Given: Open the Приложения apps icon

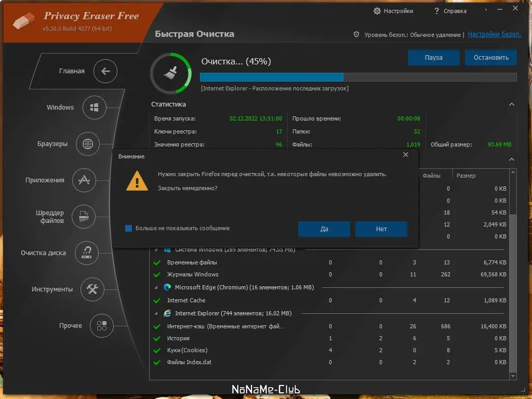Looking at the screenshot, I should 84,180.
